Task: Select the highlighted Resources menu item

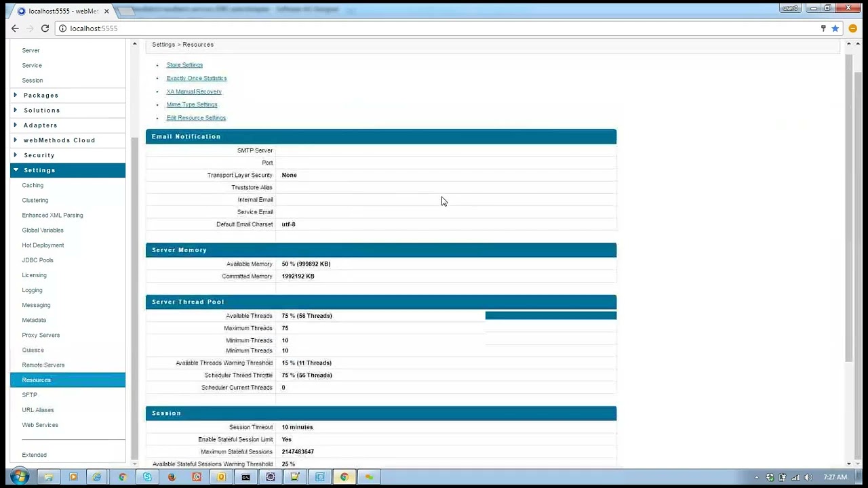Action: pyautogui.click(x=68, y=380)
